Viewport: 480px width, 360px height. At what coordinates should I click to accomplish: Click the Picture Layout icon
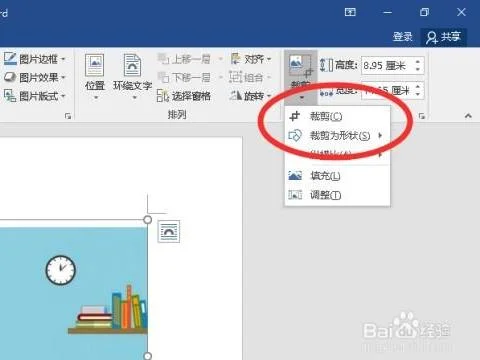pyautogui.click(x=10, y=96)
